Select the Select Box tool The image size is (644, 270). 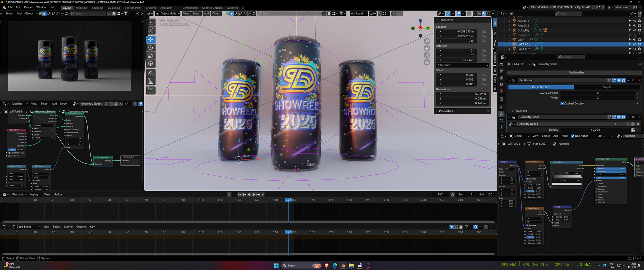tap(151, 22)
